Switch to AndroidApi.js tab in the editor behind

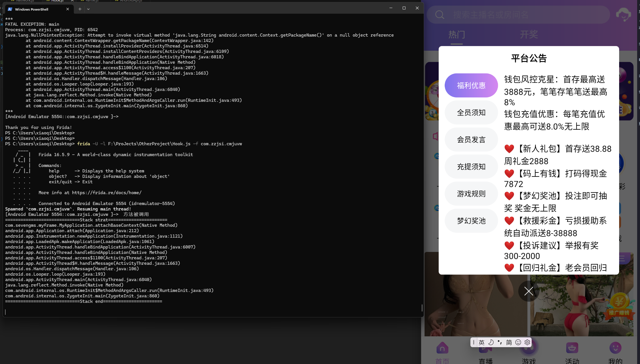click(x=131, y=1)
